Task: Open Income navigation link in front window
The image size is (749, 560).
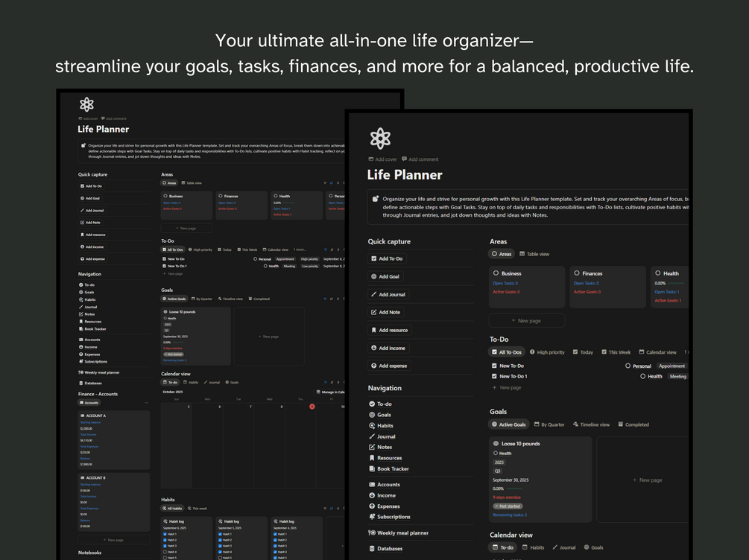Action: click(382, 495)
